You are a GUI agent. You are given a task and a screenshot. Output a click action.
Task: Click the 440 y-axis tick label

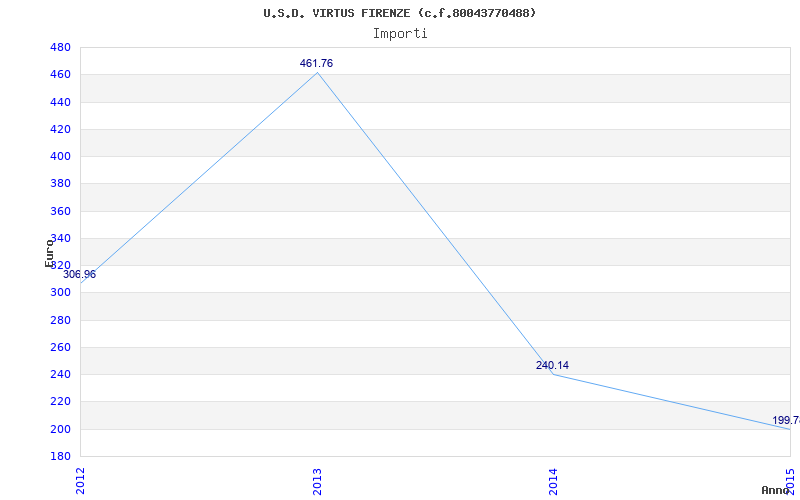(x=60, y=102)
